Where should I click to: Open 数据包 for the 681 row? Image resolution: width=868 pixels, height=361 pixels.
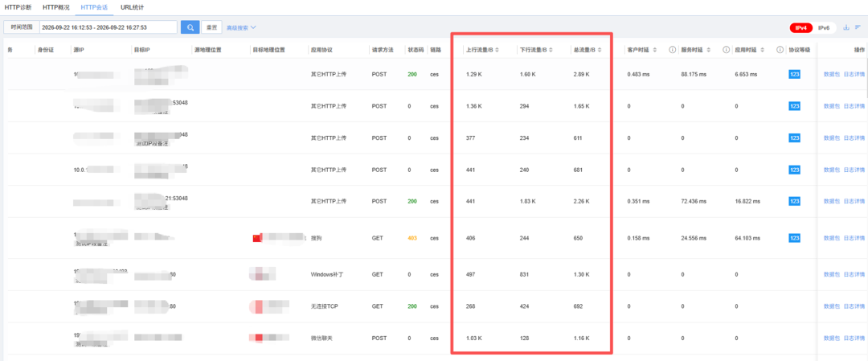[832, 170]
